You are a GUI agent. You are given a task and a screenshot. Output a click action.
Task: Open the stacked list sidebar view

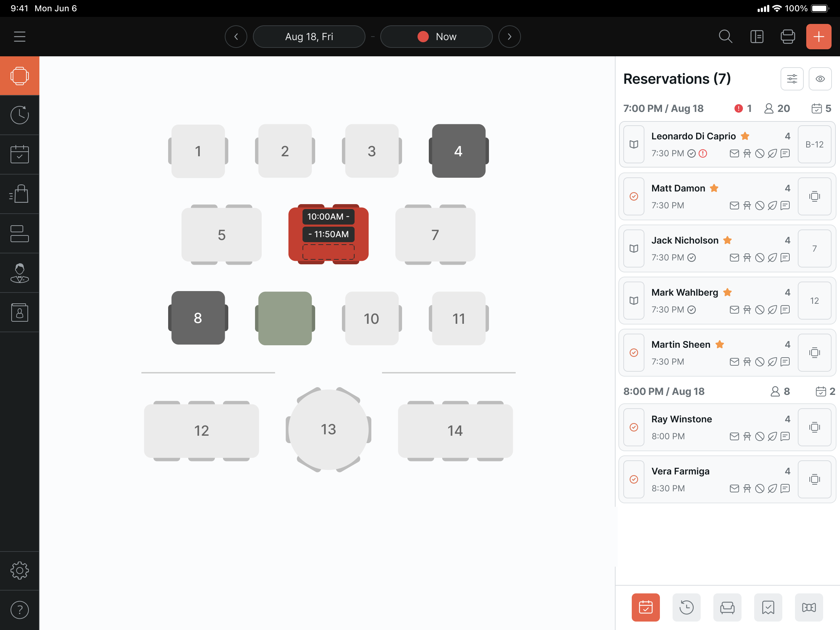click(x=20, y=233)
